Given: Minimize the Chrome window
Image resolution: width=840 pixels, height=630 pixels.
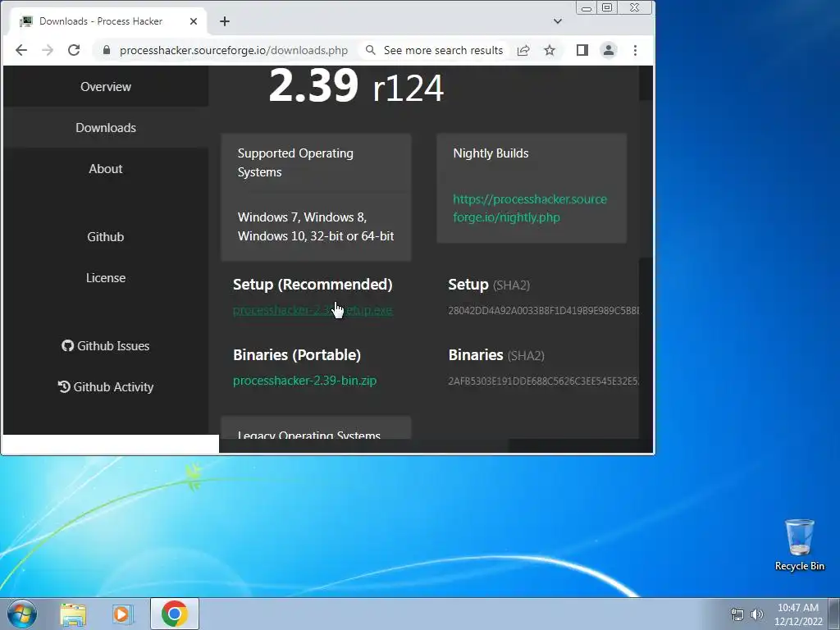Looking at the screenshot, I should point(586,8).
